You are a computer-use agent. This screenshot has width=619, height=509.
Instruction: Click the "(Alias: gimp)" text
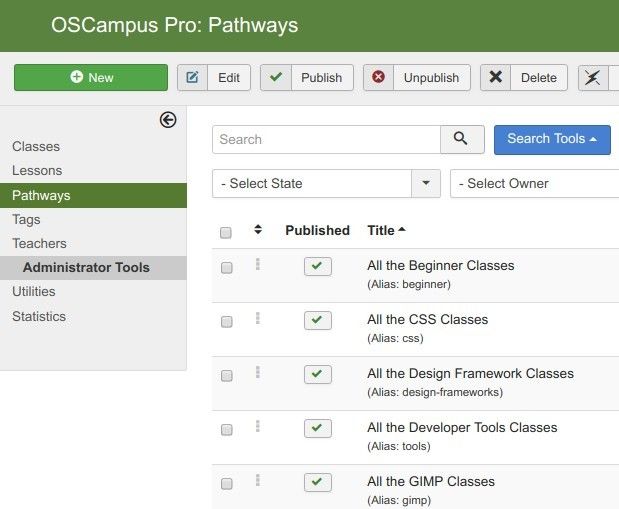point(399,500)
